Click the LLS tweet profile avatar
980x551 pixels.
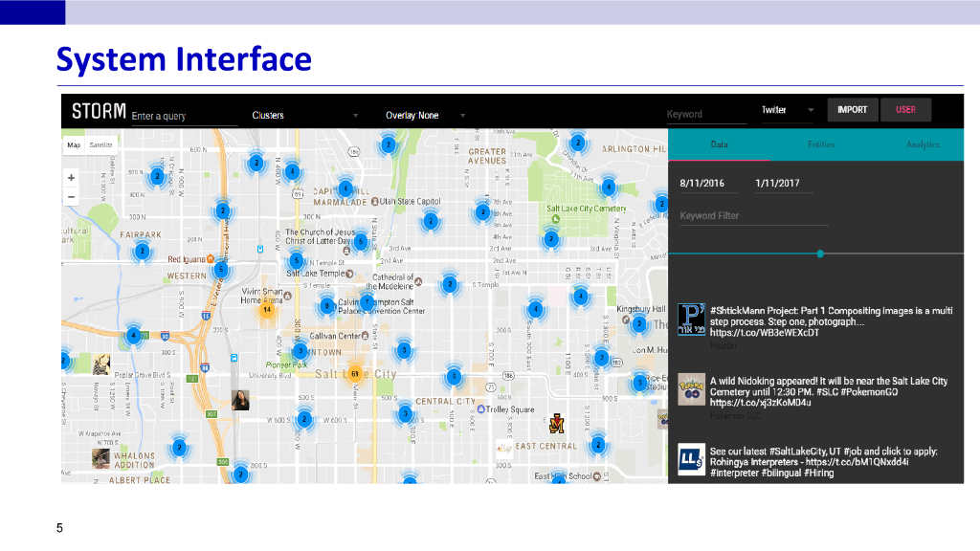point(691,459)
